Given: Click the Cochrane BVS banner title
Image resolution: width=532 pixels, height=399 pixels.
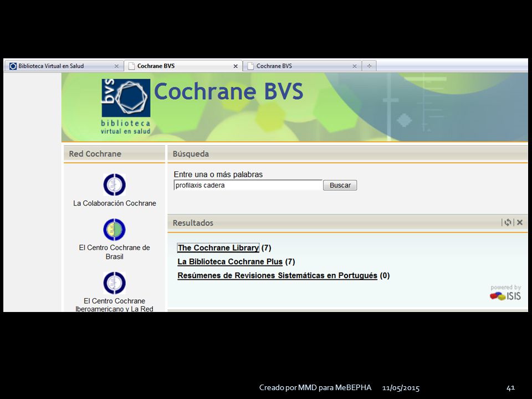Looking at the screenshot, I should (229, 91).
